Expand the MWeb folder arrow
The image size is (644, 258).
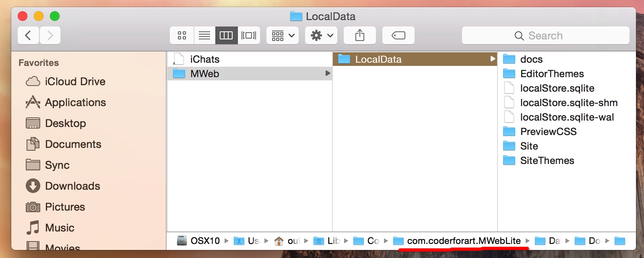(328, 74)
